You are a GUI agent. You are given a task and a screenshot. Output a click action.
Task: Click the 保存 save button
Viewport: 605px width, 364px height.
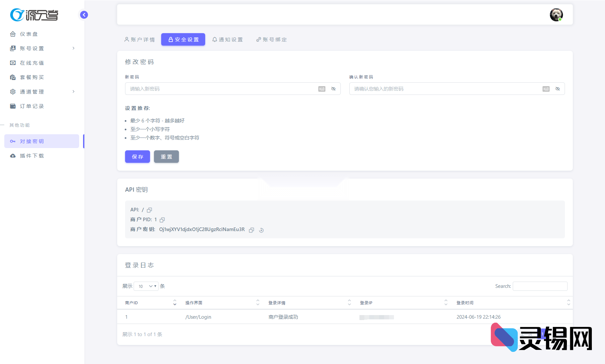click(137, 157)
